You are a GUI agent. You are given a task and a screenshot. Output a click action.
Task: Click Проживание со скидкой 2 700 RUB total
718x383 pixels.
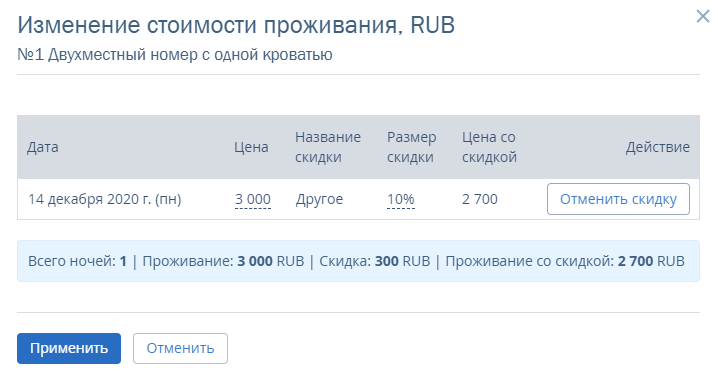pos(565,261)
